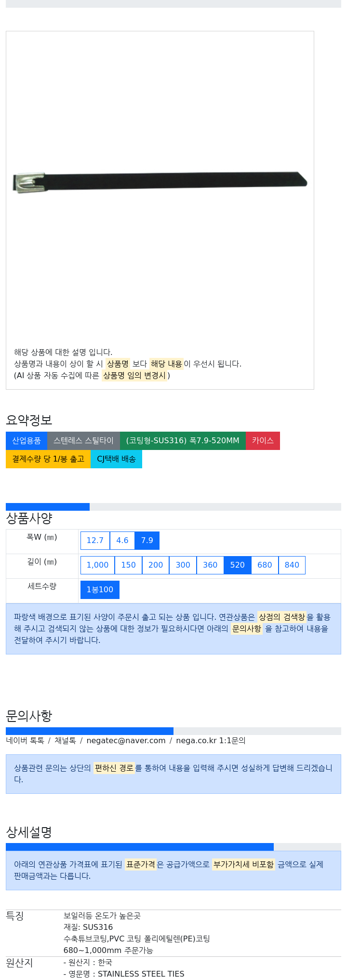This screenshot has width=347, height=980.
Task: Click the yellow 결제수량 당 1/봉 출고 badge
Action: (48, 459)
